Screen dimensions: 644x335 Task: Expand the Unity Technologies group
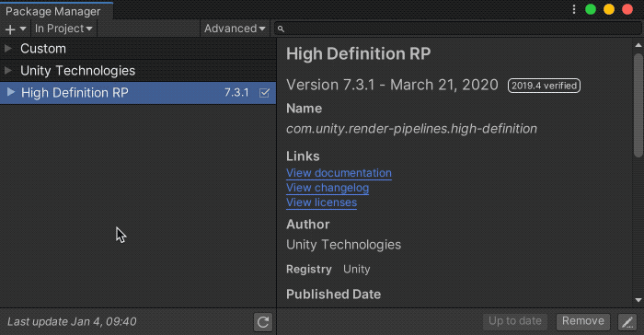tap(7, 70)
